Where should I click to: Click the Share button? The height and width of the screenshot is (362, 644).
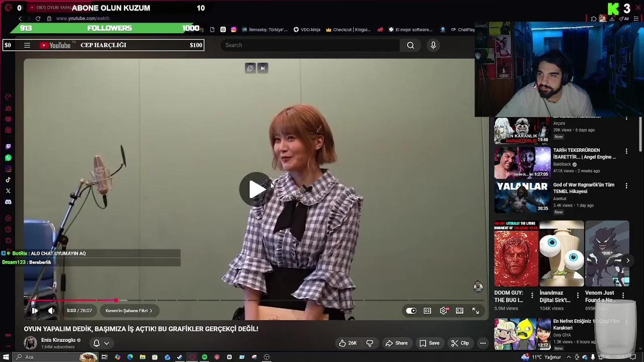pos(396,343)
